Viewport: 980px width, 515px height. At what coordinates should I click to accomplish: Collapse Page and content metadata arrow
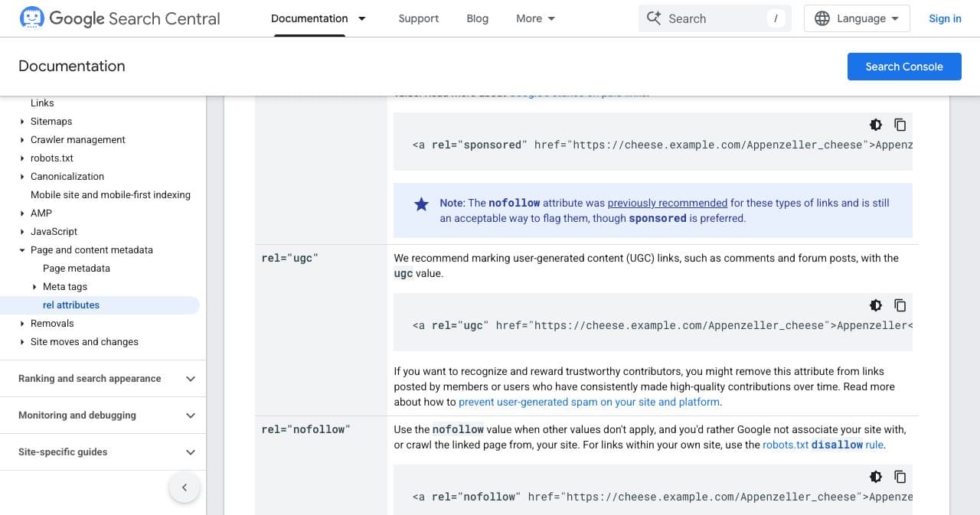click(x=22, y=250)
